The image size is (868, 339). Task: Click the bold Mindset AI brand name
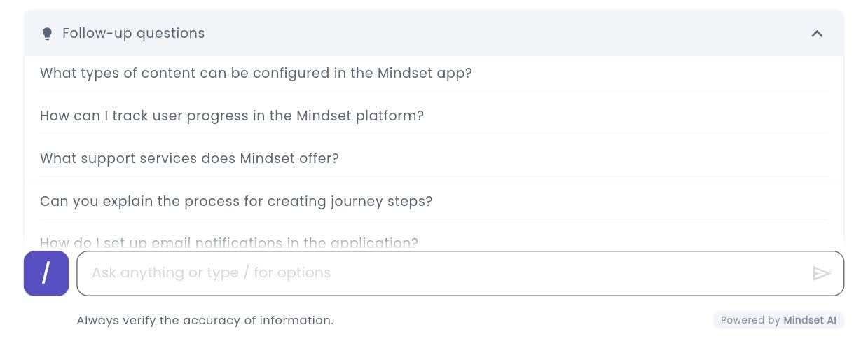(810, 320)
